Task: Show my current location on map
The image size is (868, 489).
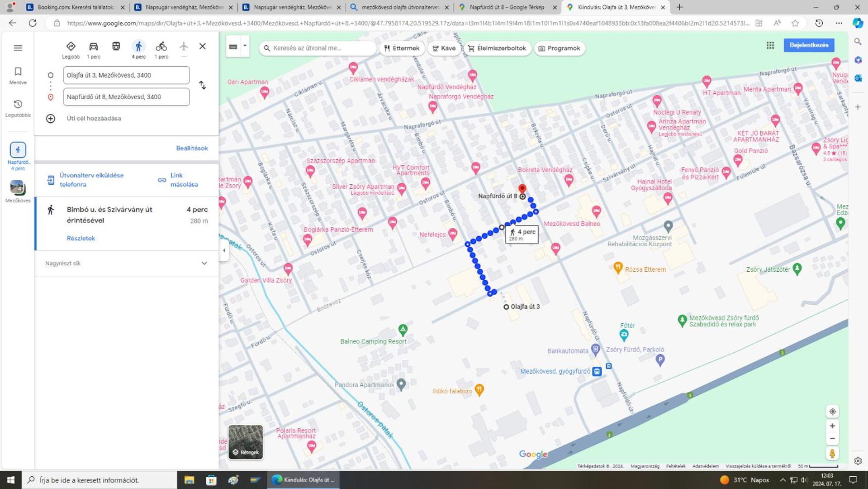Action: click(832, 412)
